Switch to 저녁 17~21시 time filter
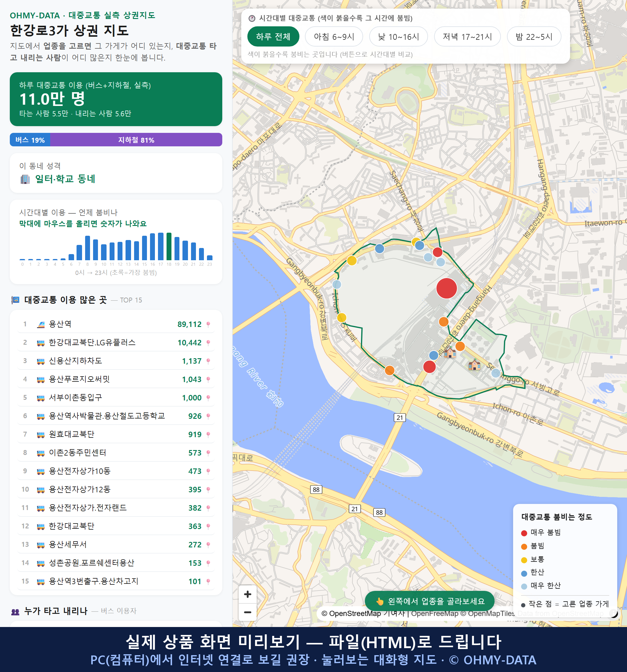 click(467, 36)
